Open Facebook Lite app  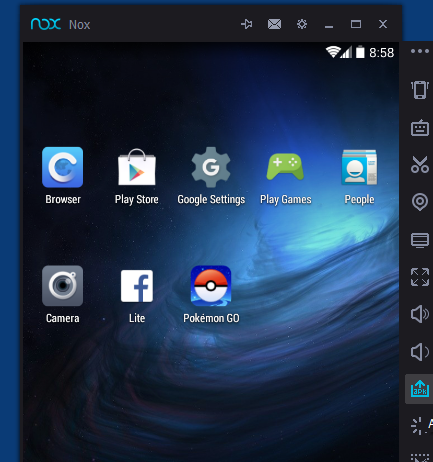click(137, 286)
